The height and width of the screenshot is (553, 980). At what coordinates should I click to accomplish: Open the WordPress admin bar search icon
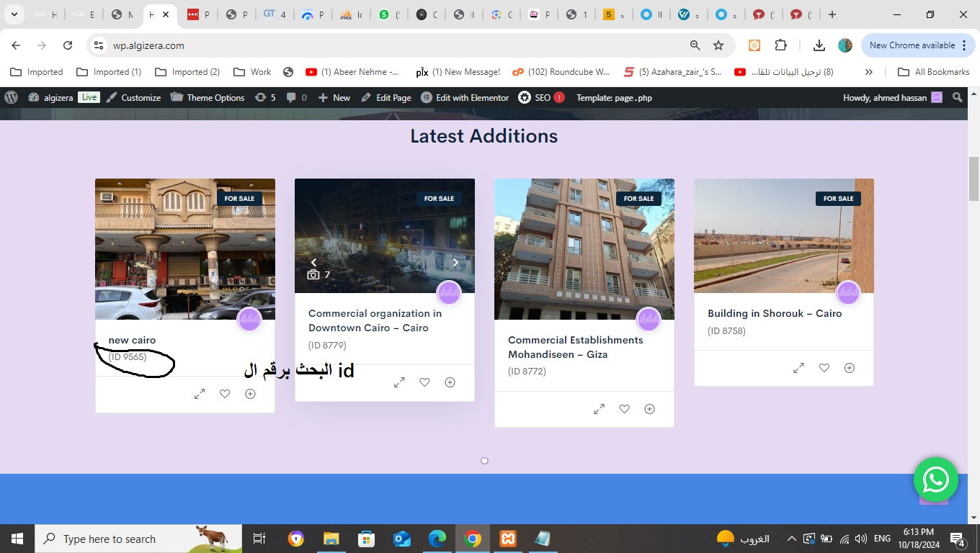click(957, 97)
